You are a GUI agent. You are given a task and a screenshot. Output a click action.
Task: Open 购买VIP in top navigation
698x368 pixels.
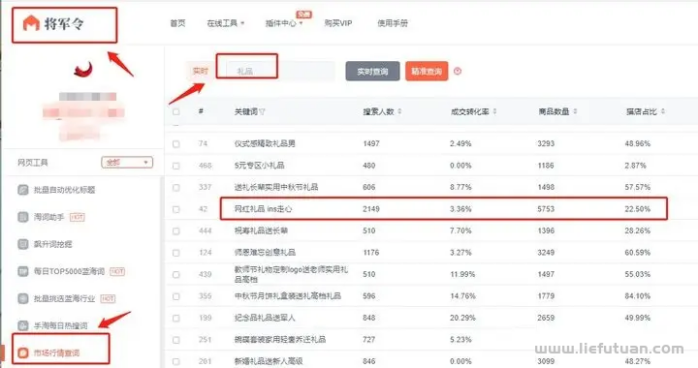tap(338, 23)
